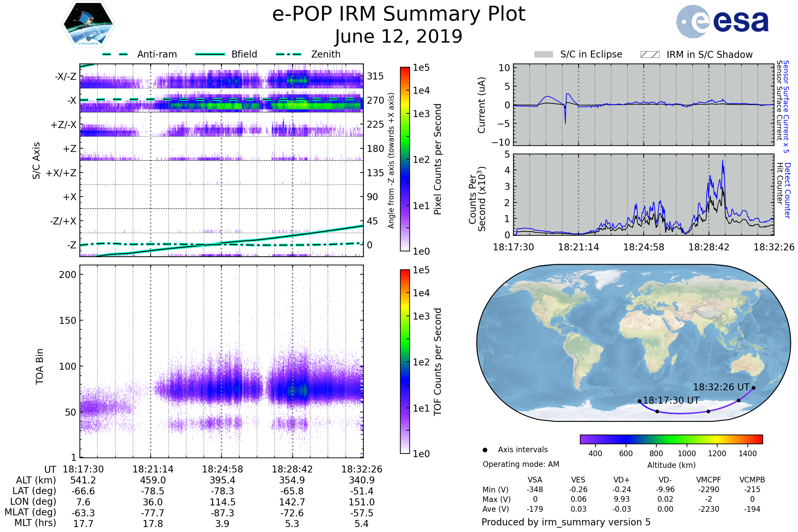
Task: Click the June 12, 2019 date text
Action: tap(399, 36)
